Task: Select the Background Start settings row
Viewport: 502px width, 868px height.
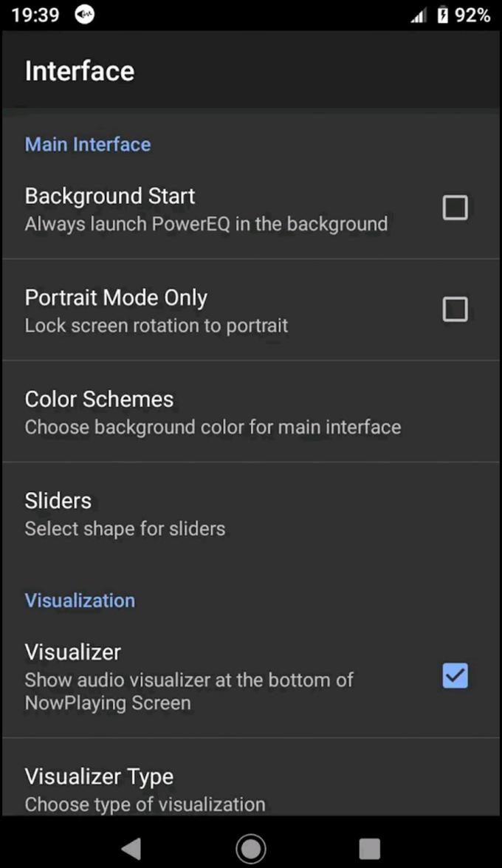Action: 207,208
